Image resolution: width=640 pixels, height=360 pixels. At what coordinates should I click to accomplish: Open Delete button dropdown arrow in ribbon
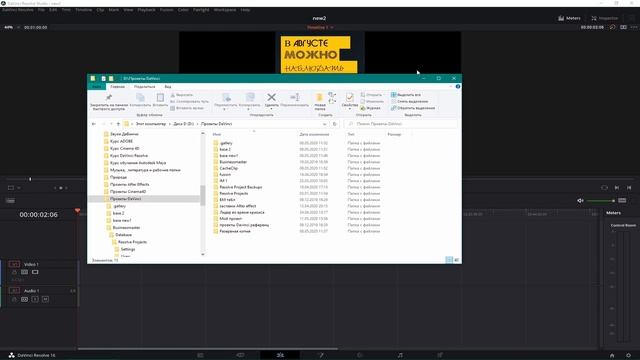pos(271,109)
